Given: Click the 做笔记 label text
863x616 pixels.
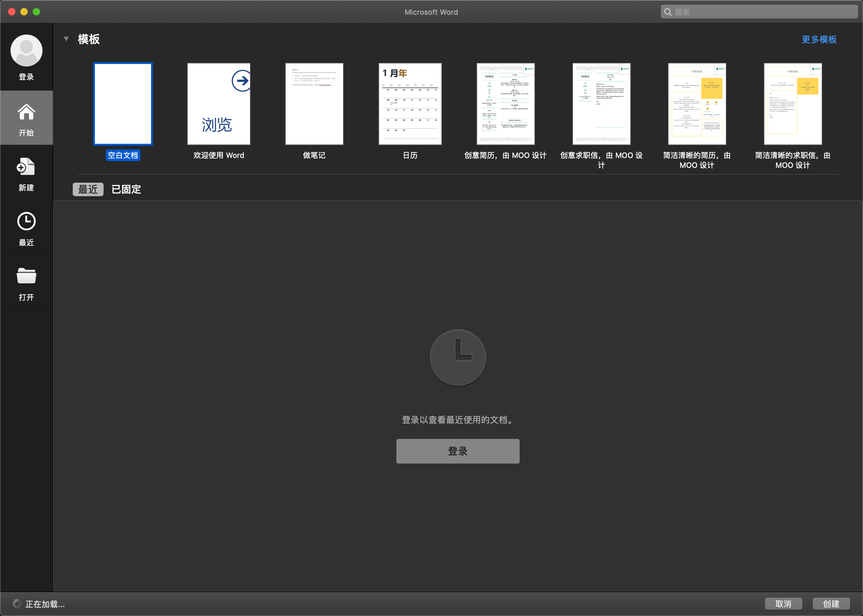Looking at the screenshot, I should pos(314,155).
